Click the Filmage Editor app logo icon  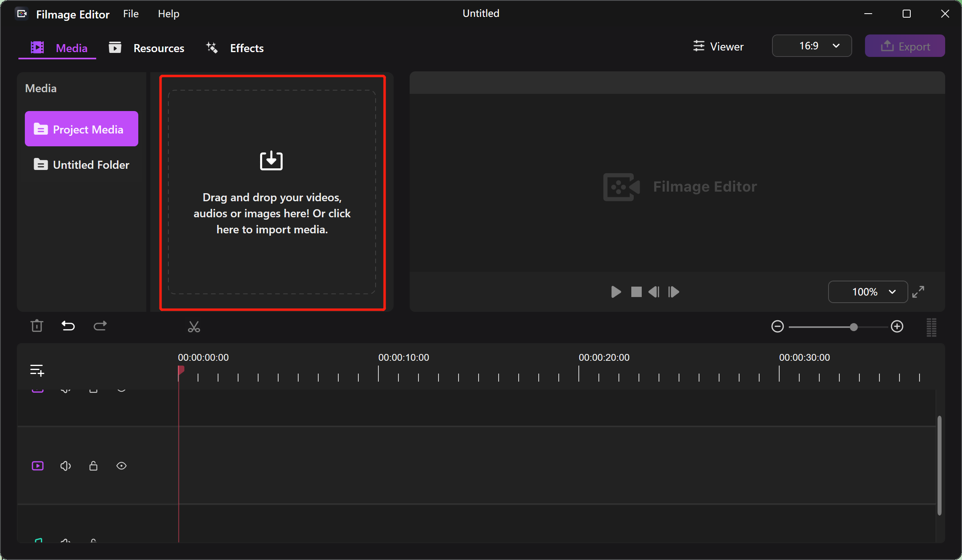pyautogui.click(x=22, y=14)
